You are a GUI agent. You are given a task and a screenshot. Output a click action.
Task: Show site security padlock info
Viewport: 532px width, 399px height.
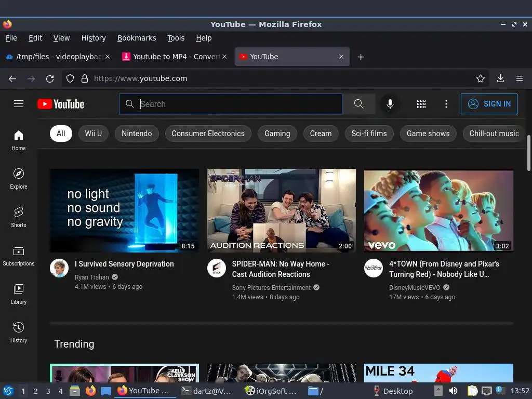(85, 79)
